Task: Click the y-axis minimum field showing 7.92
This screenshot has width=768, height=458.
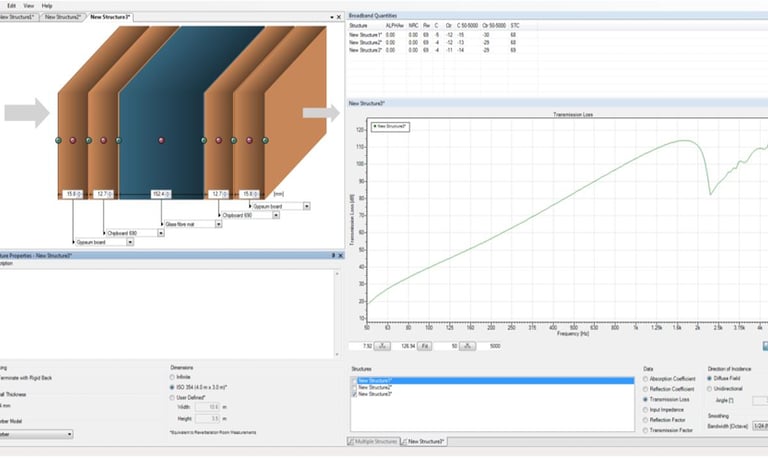Action: coord(361,346)
